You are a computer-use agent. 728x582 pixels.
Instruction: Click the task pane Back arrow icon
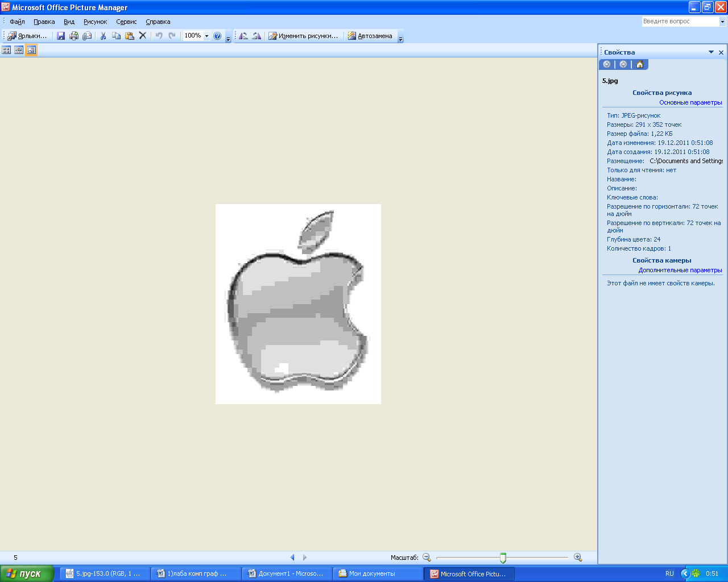pos(607,64)
